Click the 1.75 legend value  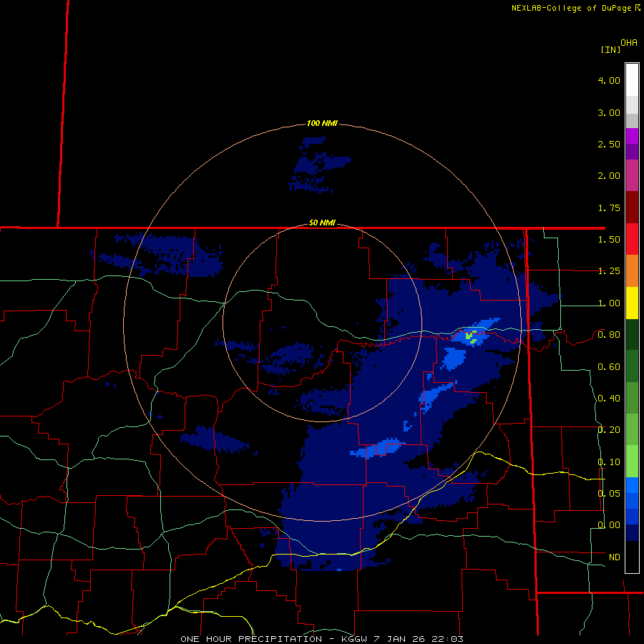coord(609,208)
